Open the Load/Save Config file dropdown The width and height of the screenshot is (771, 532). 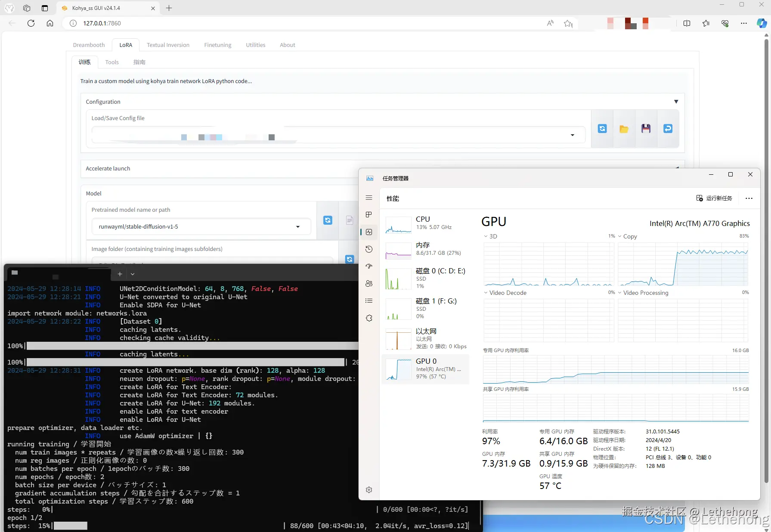573,135
